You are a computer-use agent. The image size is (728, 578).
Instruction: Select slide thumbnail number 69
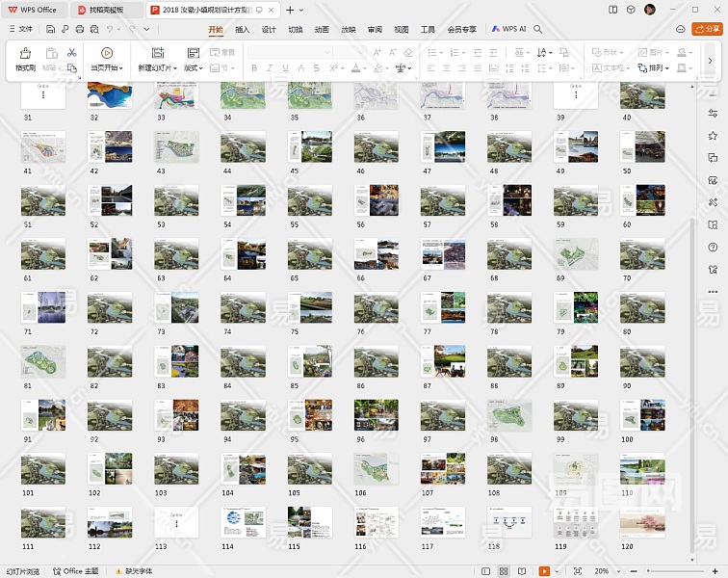[575, 254]
